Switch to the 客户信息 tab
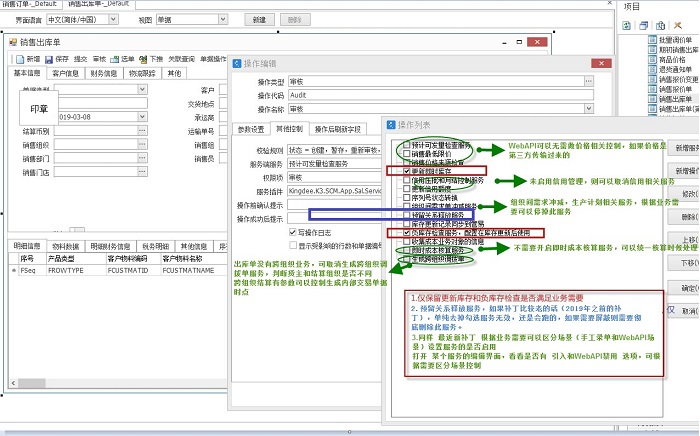The width and height of the screenshot is (700, 436). 65,73
